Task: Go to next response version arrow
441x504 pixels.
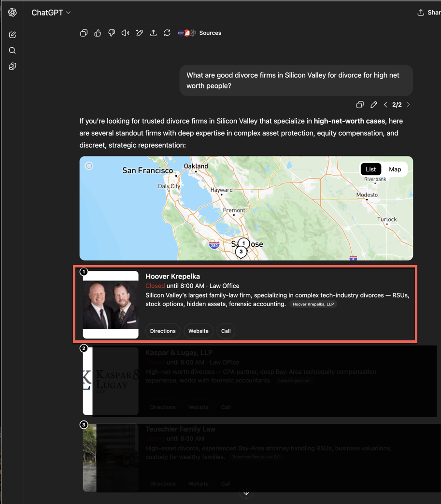Action: 408,104
